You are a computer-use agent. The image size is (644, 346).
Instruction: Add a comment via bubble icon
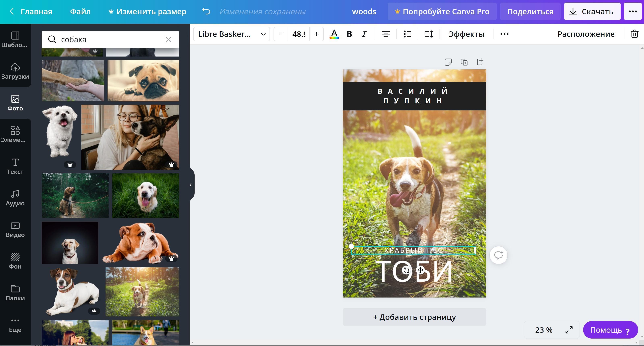coord(498,255)
